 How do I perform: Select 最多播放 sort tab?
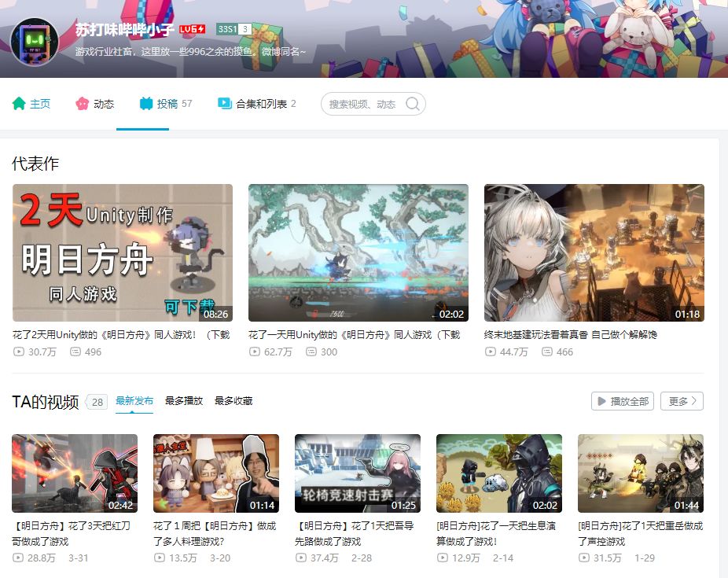pyautogui.click(x=184, y=400)
